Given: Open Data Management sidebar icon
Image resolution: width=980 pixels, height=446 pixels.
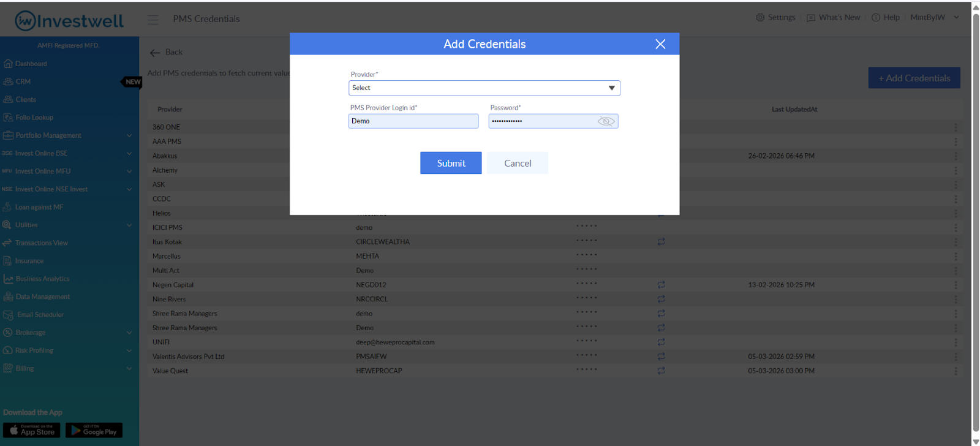Looking at the screenshot, I should [x=8, y=297].
